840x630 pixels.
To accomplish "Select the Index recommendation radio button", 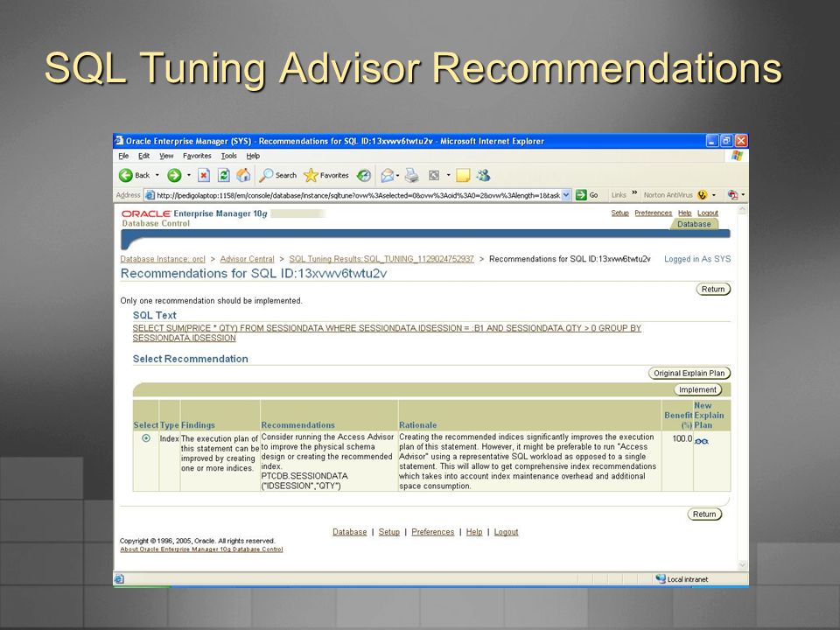I will (146, 438).
